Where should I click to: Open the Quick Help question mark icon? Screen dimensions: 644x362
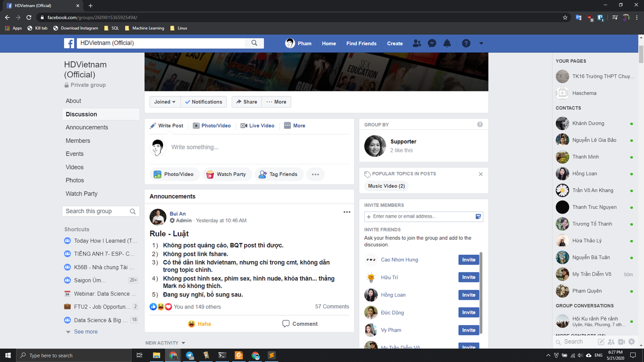point(466,43)
